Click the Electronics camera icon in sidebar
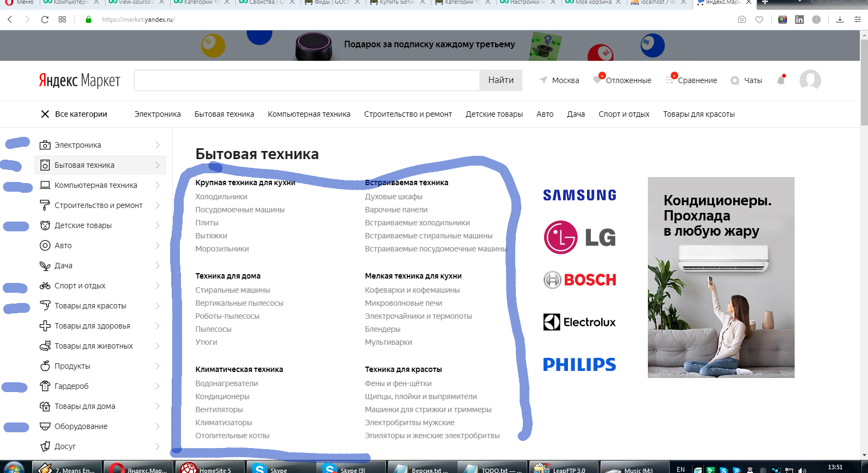The width and height of the screenshot is (868, 473). point(45,145)
